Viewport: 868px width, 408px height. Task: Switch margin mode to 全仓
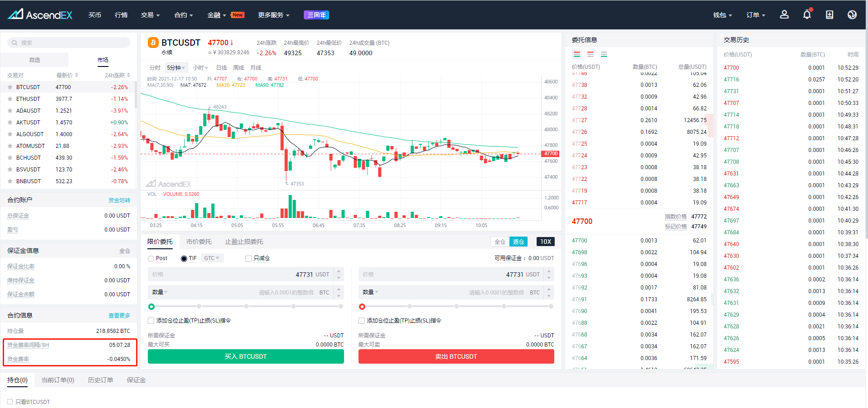(x=500, y=242)
